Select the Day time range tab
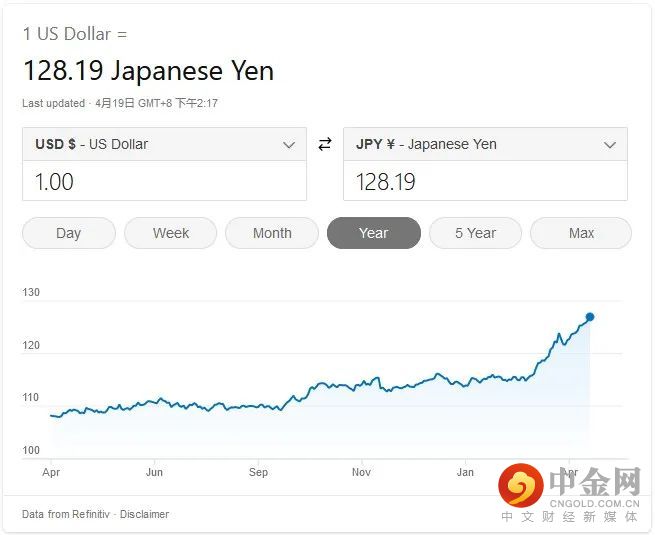The width and height of the screenshot is (655, 535). (69, 233)
